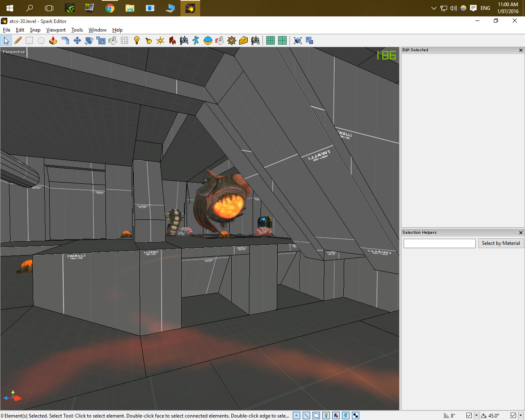525x420 pixels.
Task: Select the Extrude tool icon
Action: tap(53, 40)
